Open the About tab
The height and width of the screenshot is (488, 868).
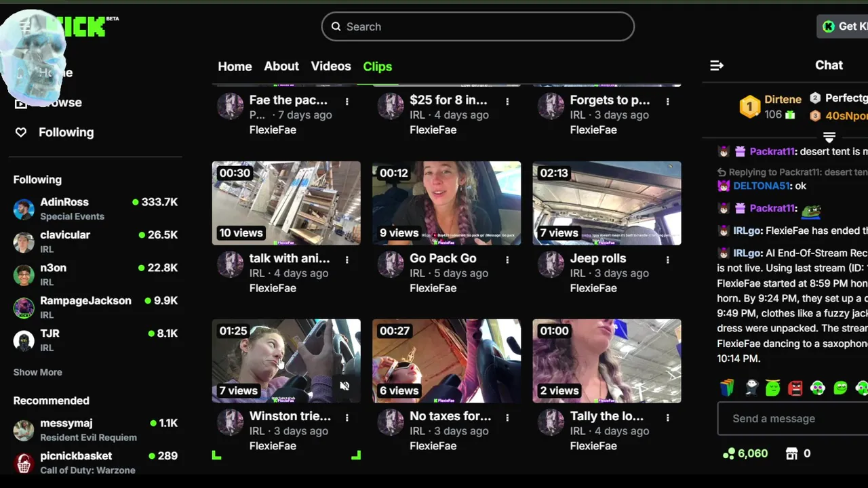click(281, 66)
